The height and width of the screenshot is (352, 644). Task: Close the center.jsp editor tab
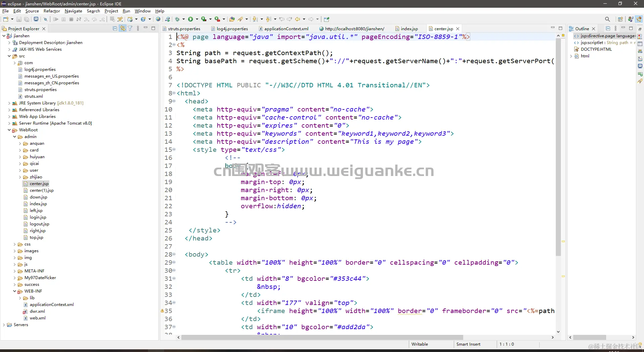(458, 29)
